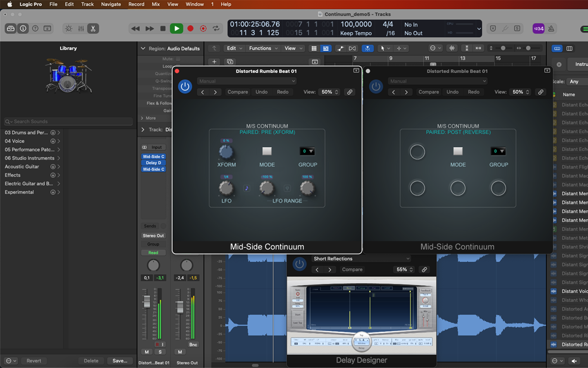Screen dimensions: 588x368
Task: Click the list view icon in the Tracks menu bar
Action: [326, 48]
